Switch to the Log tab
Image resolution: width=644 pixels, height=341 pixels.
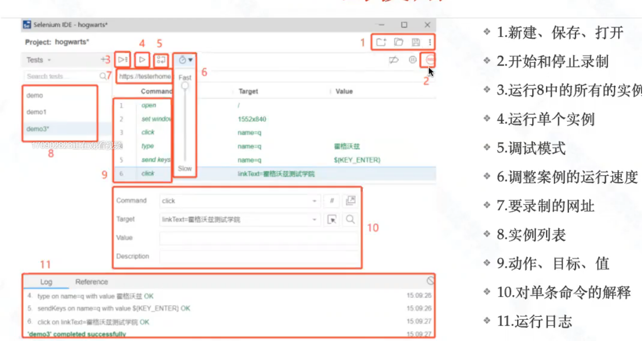coord(46,282)
